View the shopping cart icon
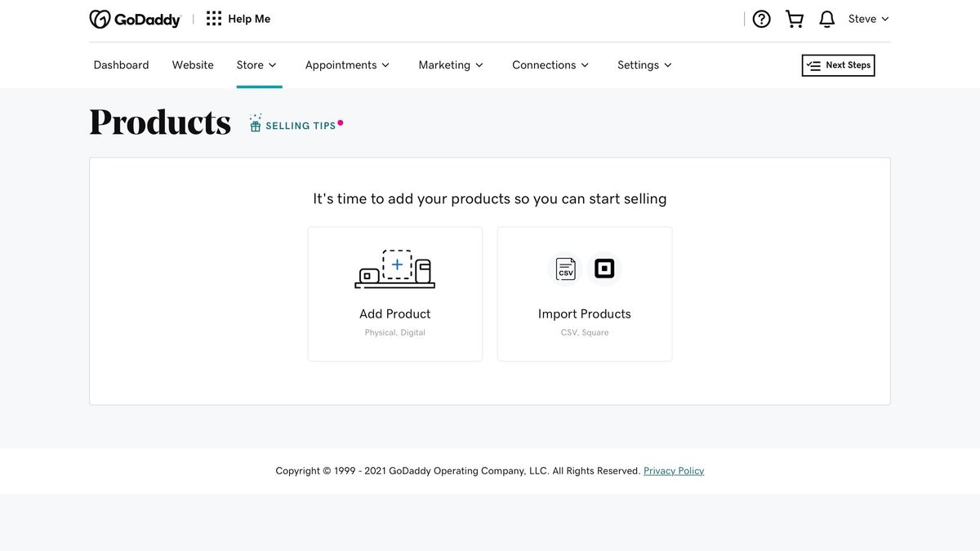980x551 pixels. point(794,18)
